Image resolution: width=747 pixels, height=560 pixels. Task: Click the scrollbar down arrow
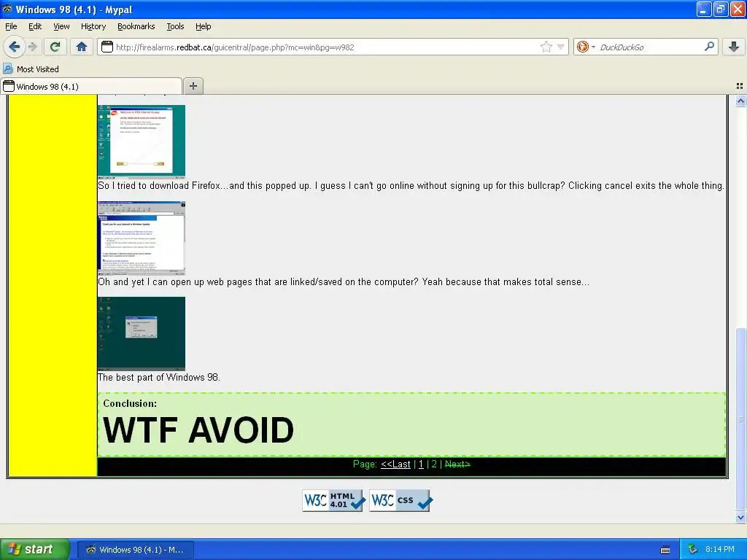click(740, 517)
